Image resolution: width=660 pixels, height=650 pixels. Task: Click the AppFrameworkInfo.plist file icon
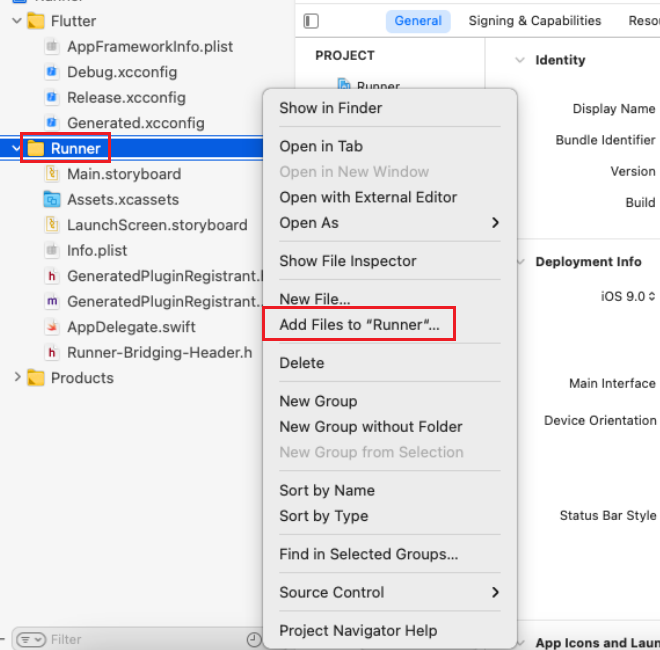[x=52, y=46]
